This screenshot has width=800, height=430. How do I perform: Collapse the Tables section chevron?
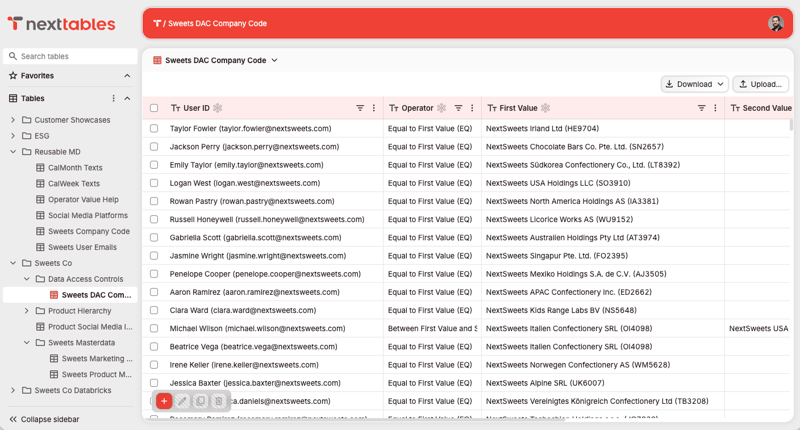[127, 98]
